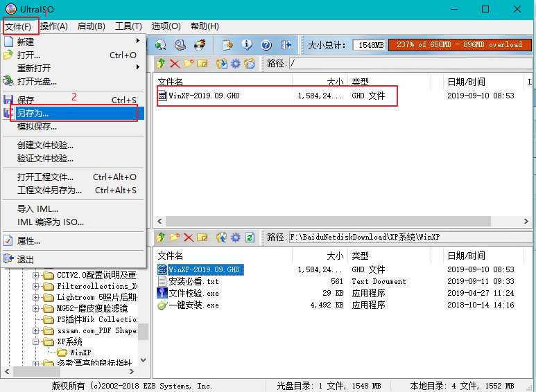Open the 帮助(H) menu

pyautogui.click(x=205, y=26)
